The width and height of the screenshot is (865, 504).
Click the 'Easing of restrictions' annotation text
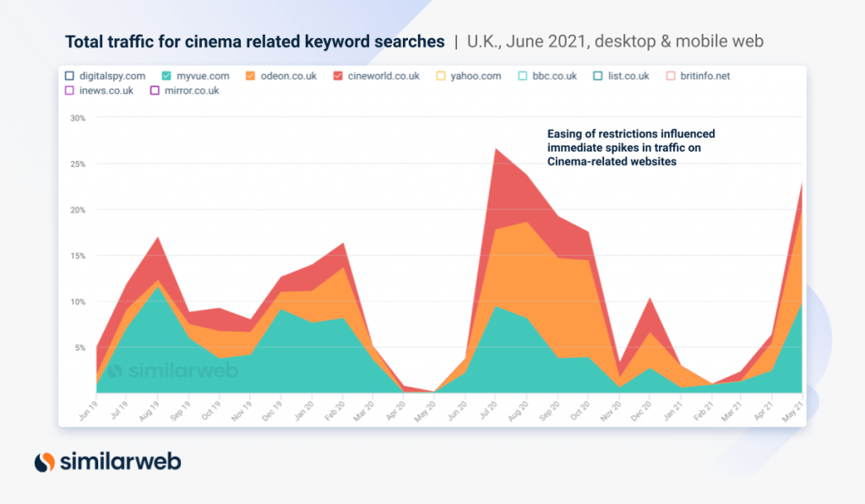631,148
